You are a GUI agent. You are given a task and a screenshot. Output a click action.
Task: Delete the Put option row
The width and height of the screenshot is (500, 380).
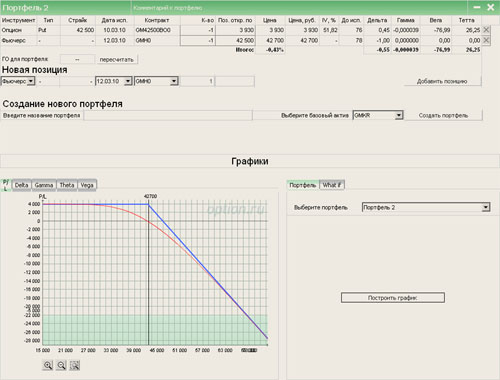(486, 30)
